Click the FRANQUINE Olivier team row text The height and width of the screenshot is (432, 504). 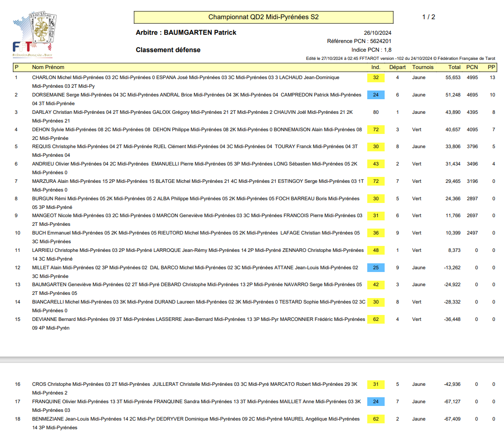pos(196,405)
